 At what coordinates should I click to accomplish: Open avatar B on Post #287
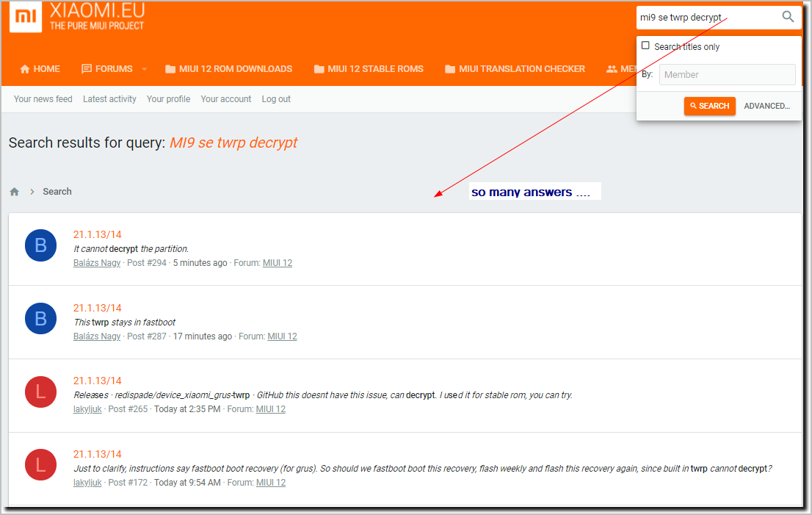(41, 319)
